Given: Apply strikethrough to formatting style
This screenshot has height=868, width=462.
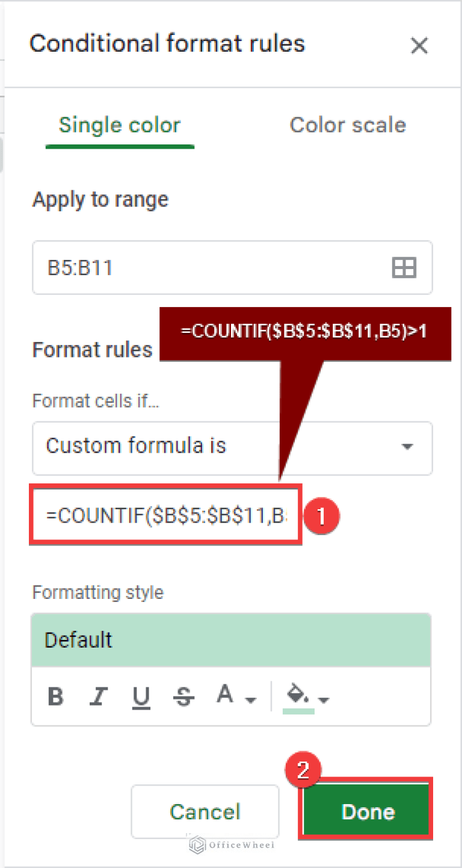Looking at the screenshot, I should tap(183, 696).
